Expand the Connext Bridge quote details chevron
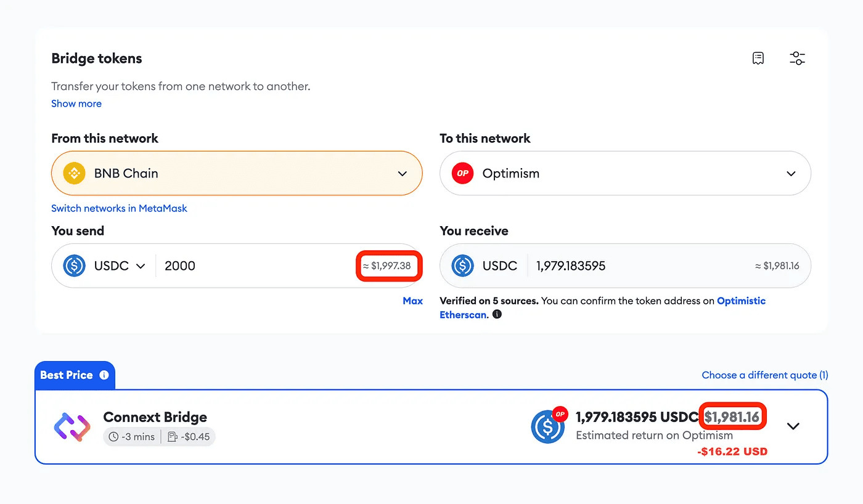Viewport: 863px width, 504px height. click(793, 426)
